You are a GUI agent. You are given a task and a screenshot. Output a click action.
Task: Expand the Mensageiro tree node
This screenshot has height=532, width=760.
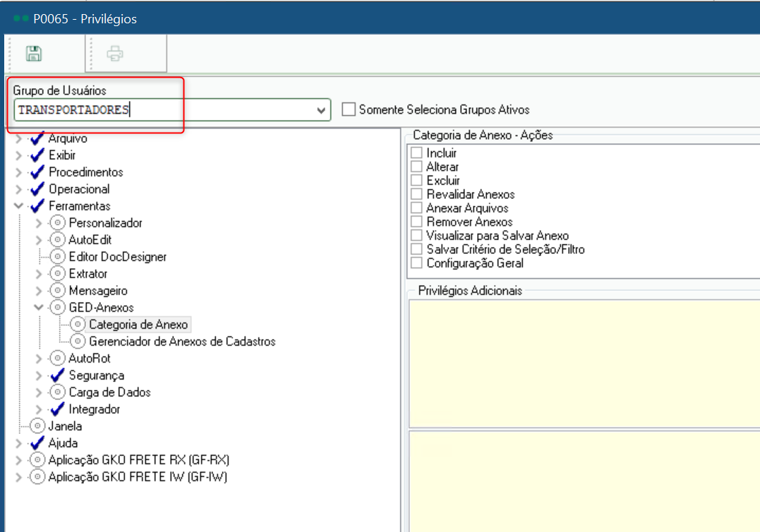click(39, 291)
